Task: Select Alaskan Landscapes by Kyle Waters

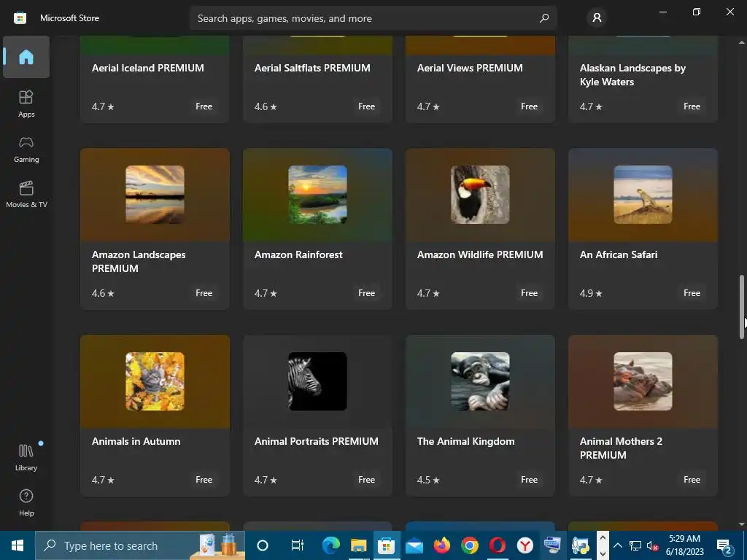Action: point(632,75)
